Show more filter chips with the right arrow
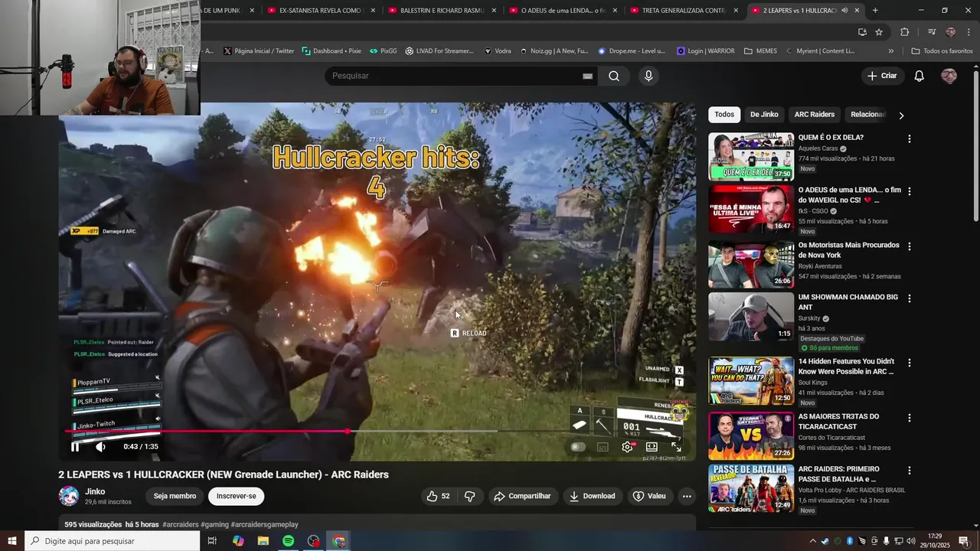The image size is (980, 551). 901,116
